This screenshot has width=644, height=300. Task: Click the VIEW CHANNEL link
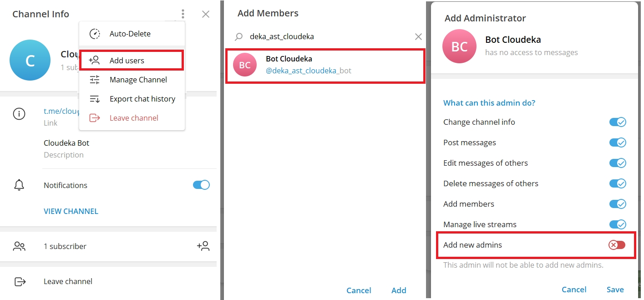(71, 211)
